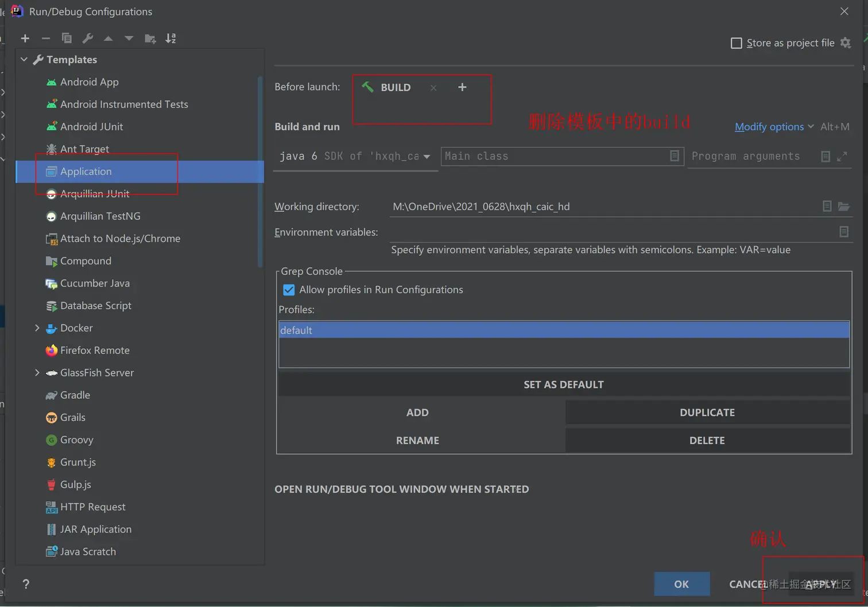
Task: Select the Android JUnit template
Action: click(x=91, y=127)
